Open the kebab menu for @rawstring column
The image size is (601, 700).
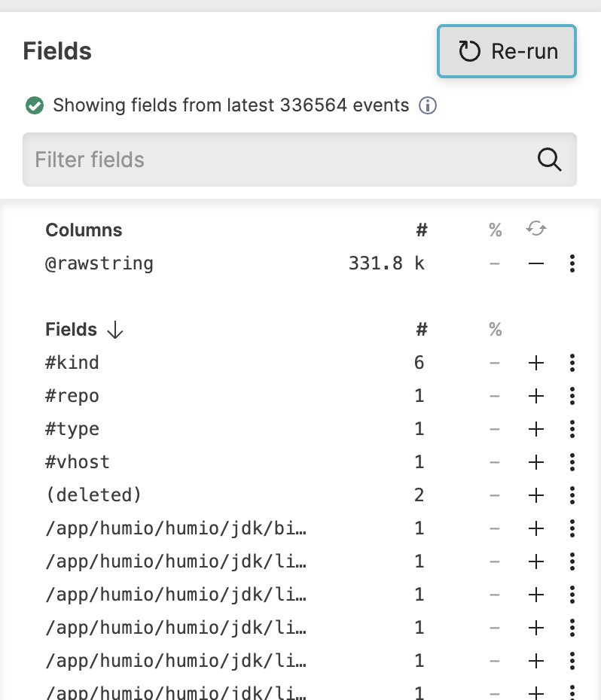coord(572,263)
